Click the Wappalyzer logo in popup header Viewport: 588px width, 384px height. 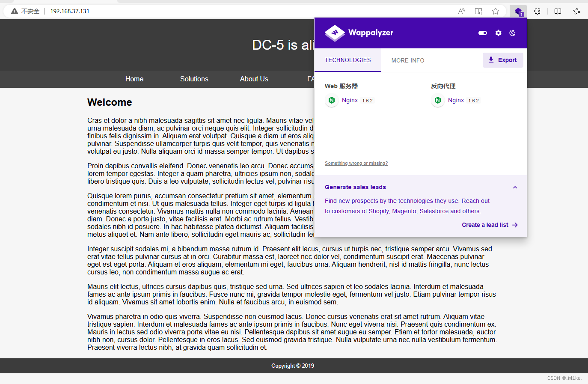(x=359, y=33)
